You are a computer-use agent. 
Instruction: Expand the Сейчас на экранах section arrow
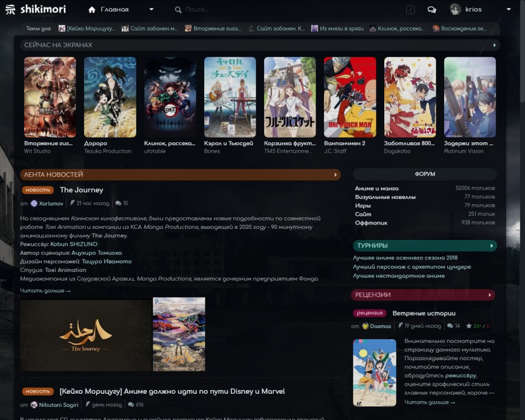click(x=495, y=45)
